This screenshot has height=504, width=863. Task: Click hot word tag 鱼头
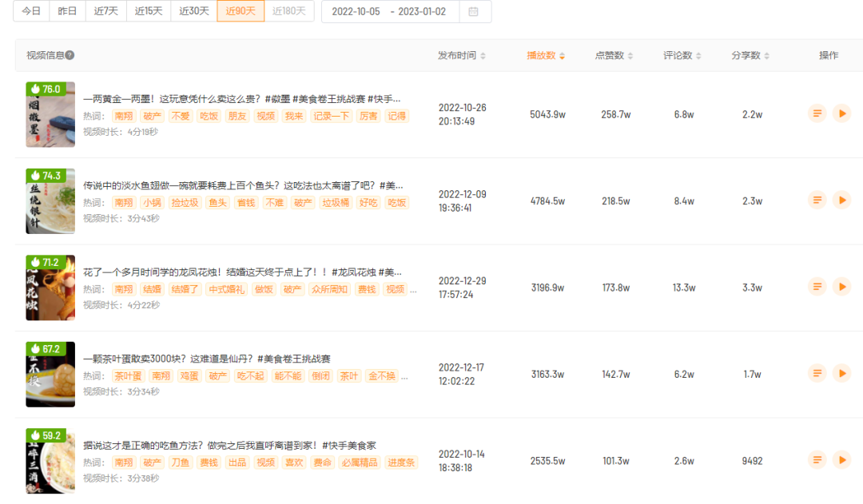pyautogui.click(x=217, y=203)
